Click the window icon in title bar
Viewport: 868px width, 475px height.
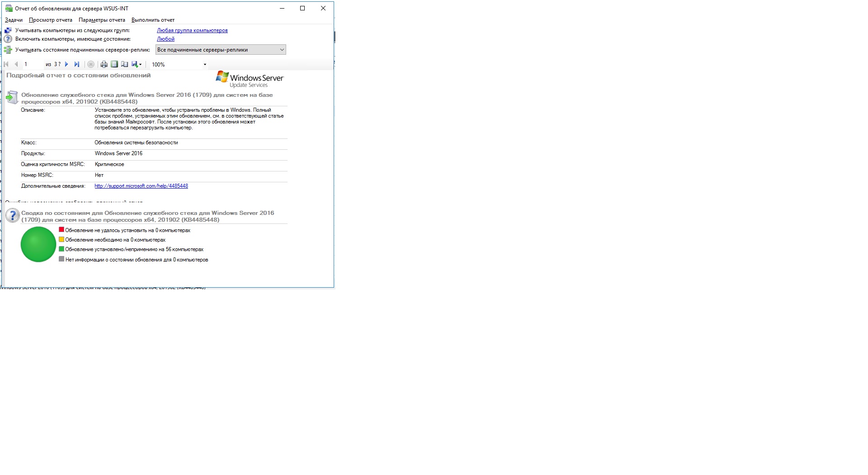point(9,8)
